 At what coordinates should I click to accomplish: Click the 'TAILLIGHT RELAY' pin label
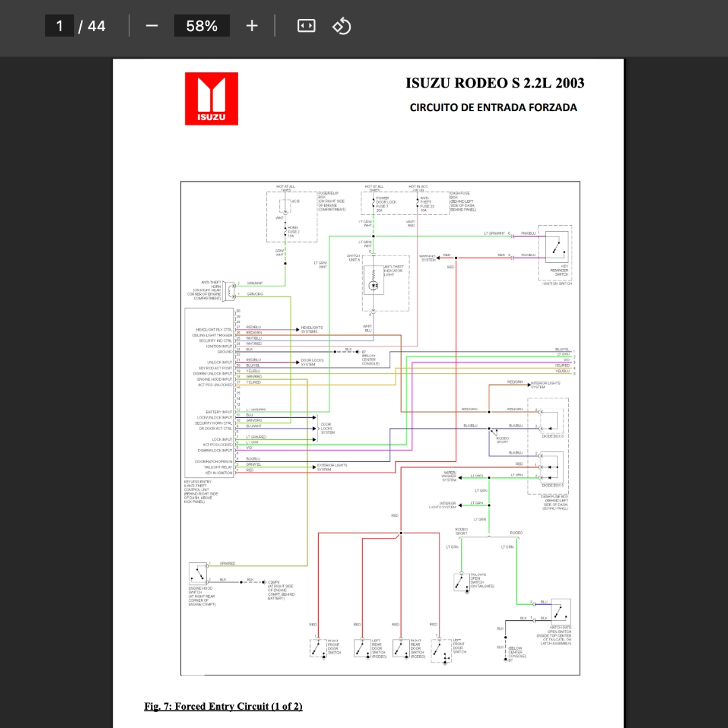tap(218, 467)
